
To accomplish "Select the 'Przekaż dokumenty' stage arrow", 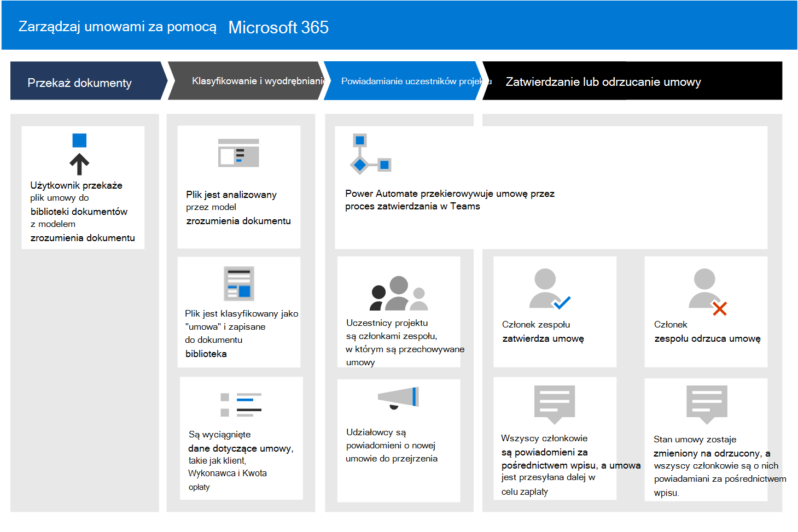I will (89, 81).
